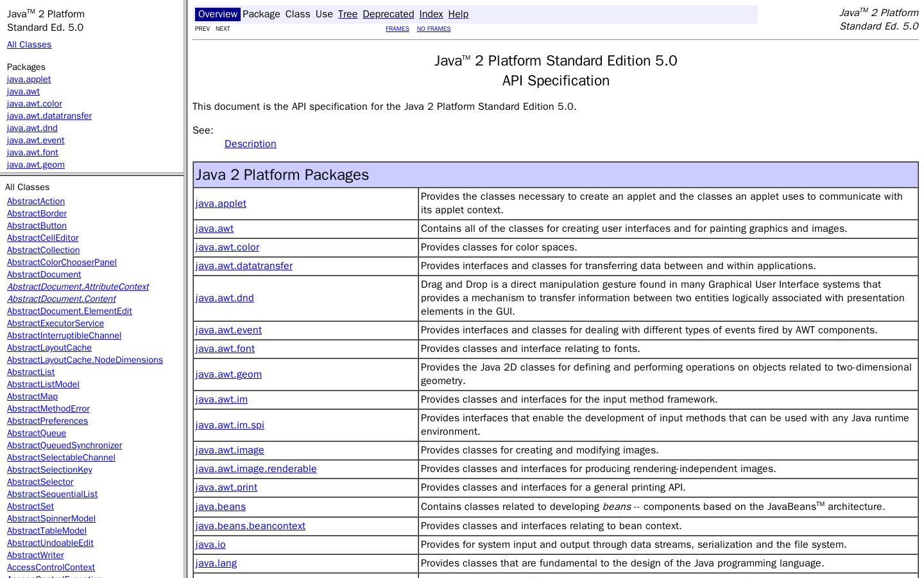This screenshot has width=924, height=578.
Task: Open the Index in the navigation bar
Action: [431, 14]
